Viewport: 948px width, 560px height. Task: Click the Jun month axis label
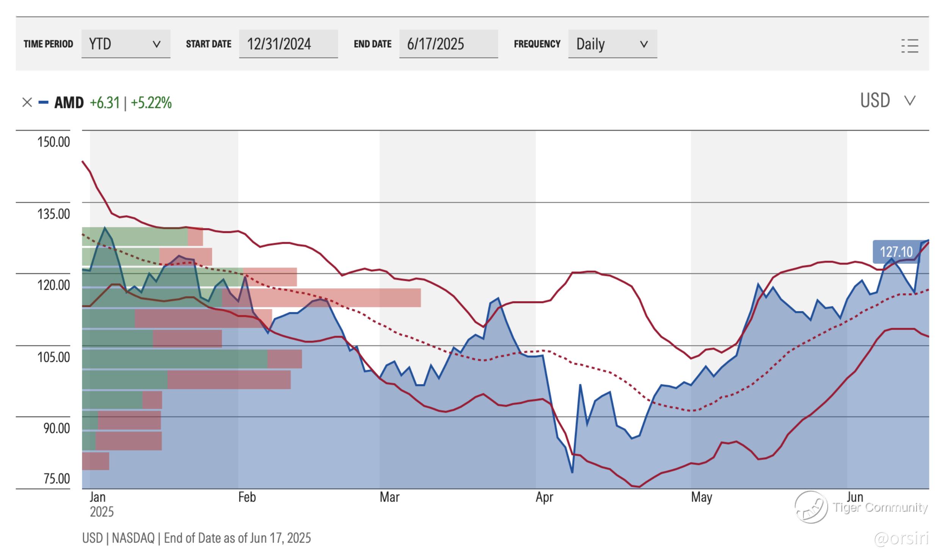pos(855,497)
